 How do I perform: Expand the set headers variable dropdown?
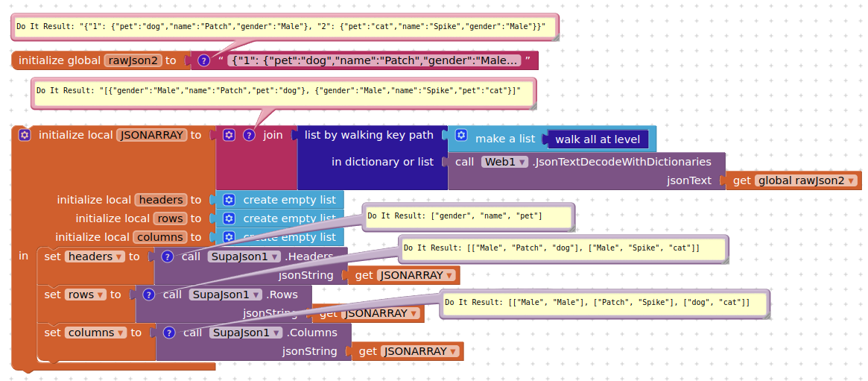click(x=118, y=256)
